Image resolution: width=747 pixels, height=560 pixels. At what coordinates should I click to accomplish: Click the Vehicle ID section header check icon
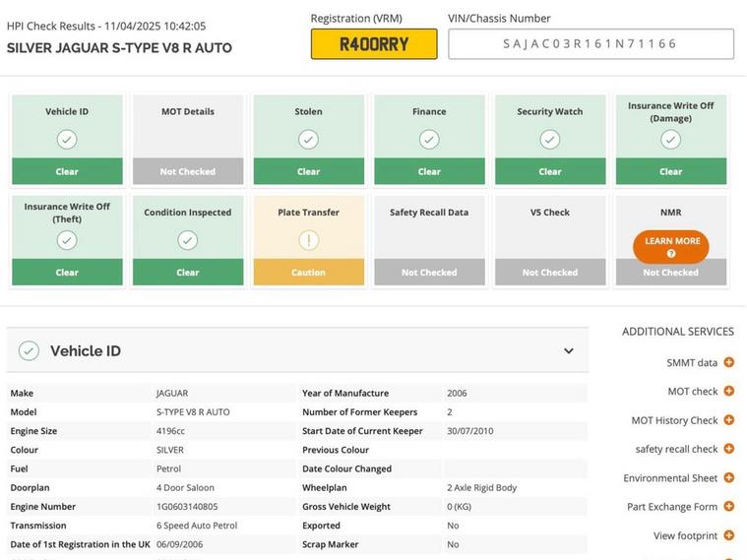29,350
